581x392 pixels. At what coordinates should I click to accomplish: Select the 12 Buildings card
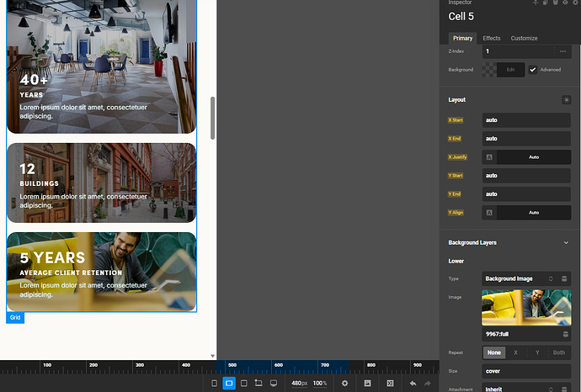pyautogui.click(x=101, y=183)
